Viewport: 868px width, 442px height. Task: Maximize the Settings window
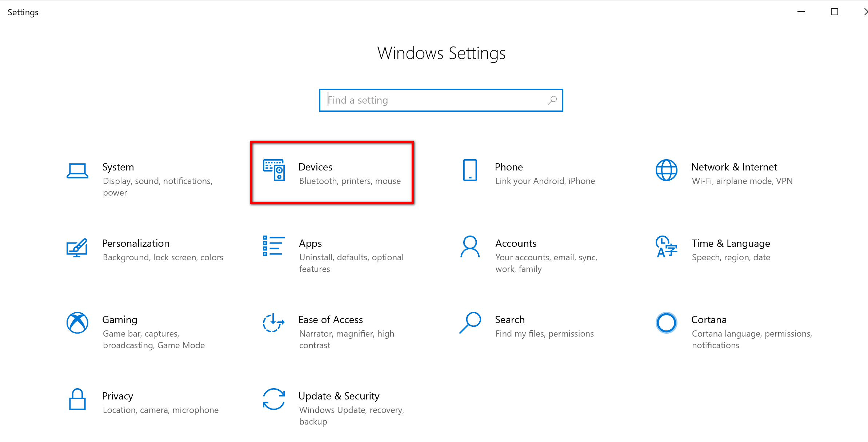[x=835, y=12]
